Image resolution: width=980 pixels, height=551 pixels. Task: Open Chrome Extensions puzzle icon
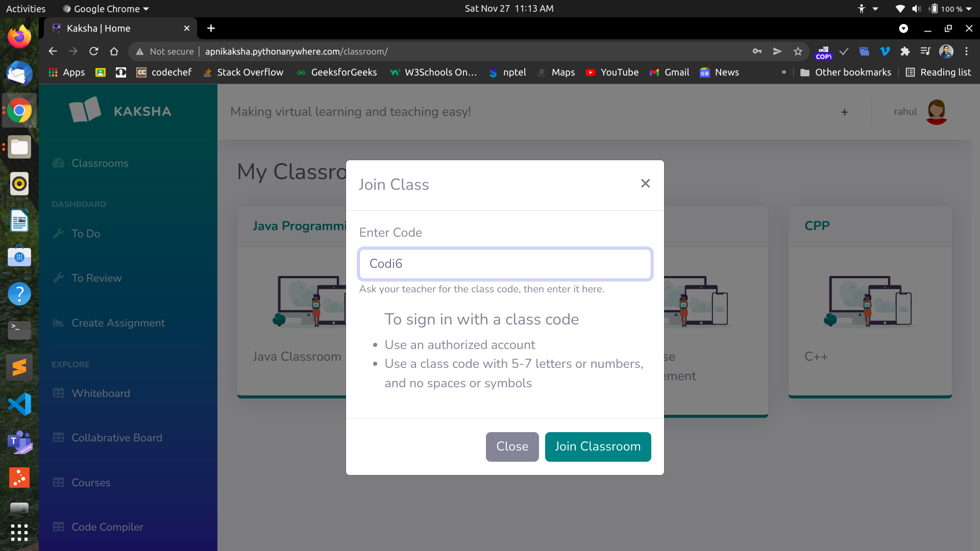click(905, 52)
